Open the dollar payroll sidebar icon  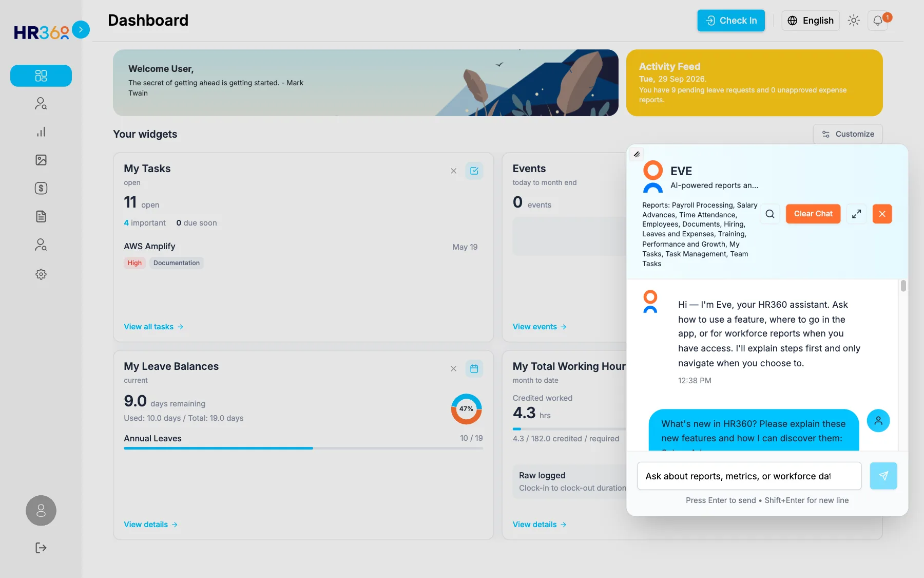tap(41, 188)
